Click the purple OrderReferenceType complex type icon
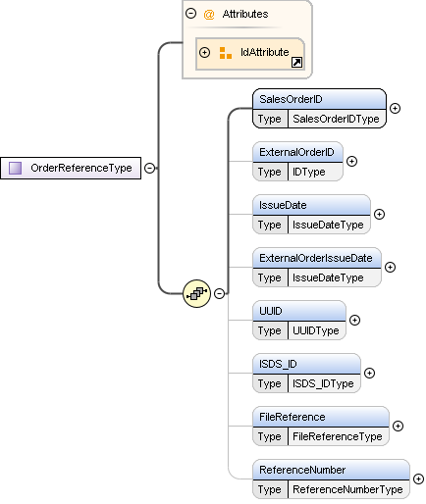The width and height of the screenshot is (426, 504). click(x=15, y=168)
